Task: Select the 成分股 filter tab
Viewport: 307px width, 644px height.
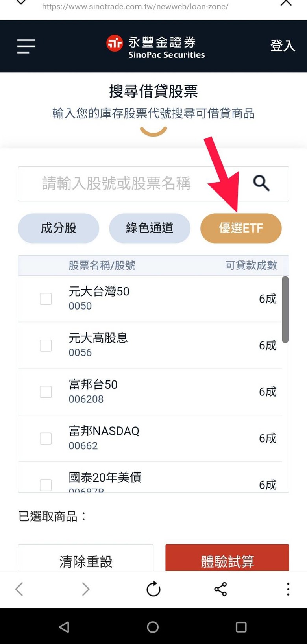Action: [x=59, y=228]
